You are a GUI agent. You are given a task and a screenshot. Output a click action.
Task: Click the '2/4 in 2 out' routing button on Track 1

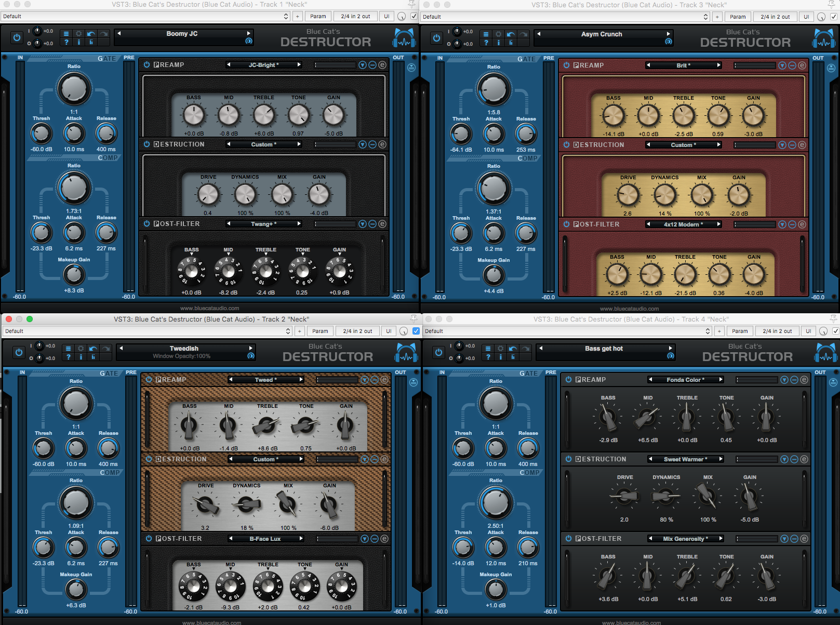355,16
